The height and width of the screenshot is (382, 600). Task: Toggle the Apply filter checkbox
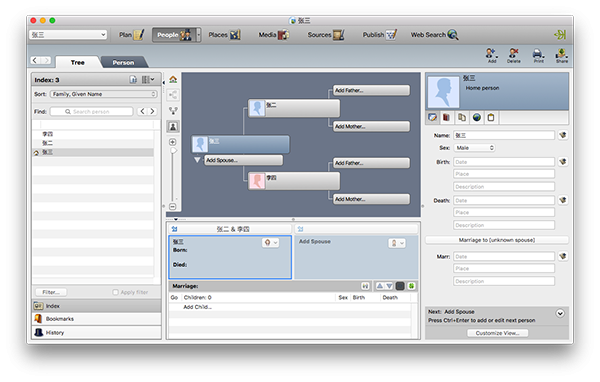coord(116,292)
